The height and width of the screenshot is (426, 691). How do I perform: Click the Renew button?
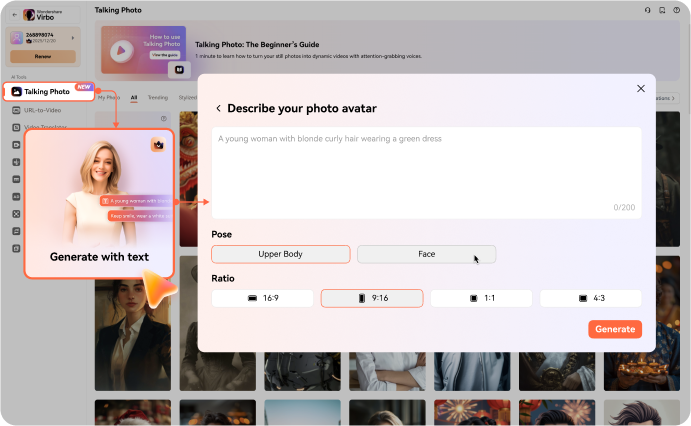41,57
